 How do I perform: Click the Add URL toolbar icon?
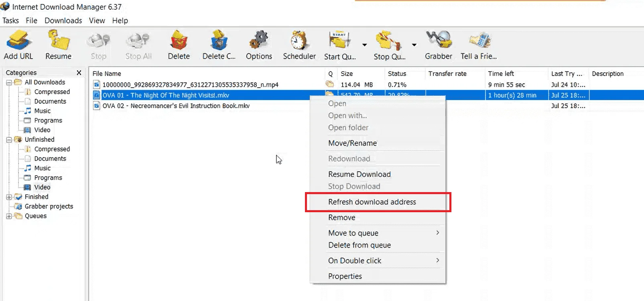tap(18, 40)
